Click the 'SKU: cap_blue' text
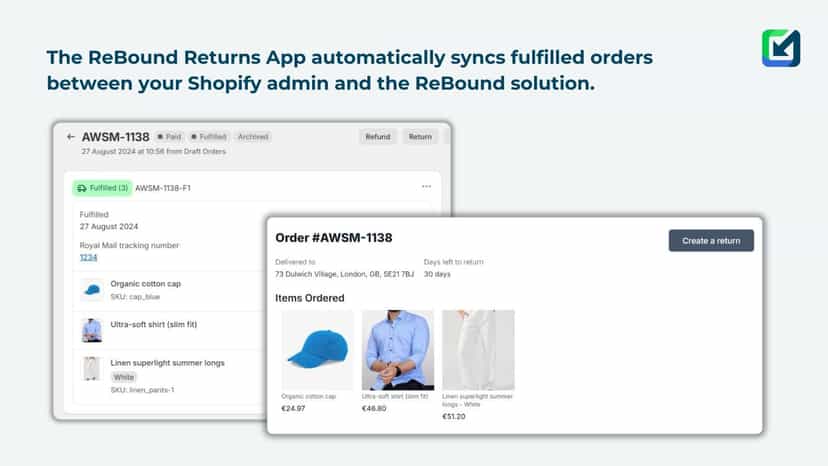828x466 pixels. coord(135,297)
